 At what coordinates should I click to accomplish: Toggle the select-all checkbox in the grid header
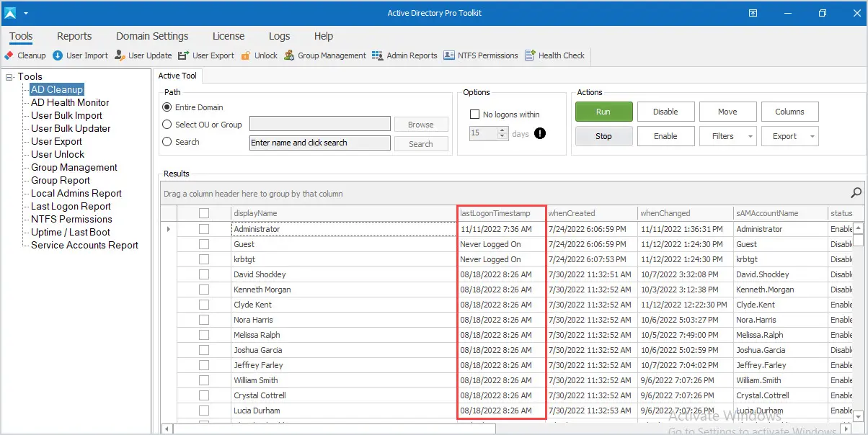(204, 213)
